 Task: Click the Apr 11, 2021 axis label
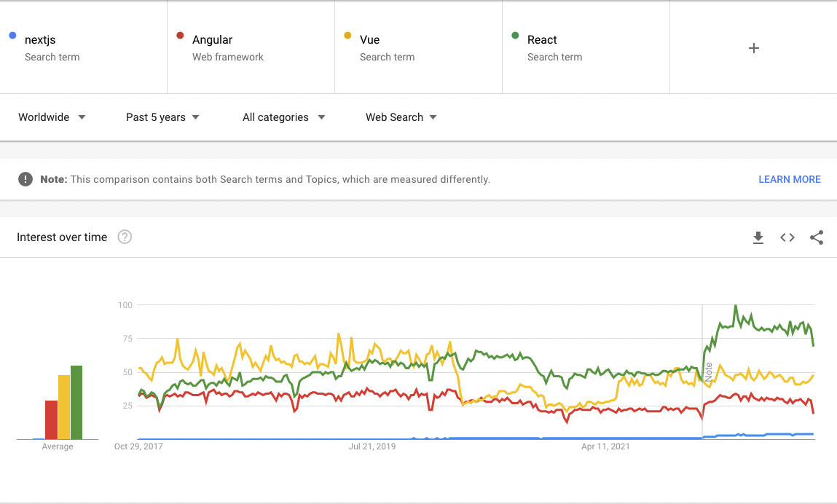click(x=605, y=446)
